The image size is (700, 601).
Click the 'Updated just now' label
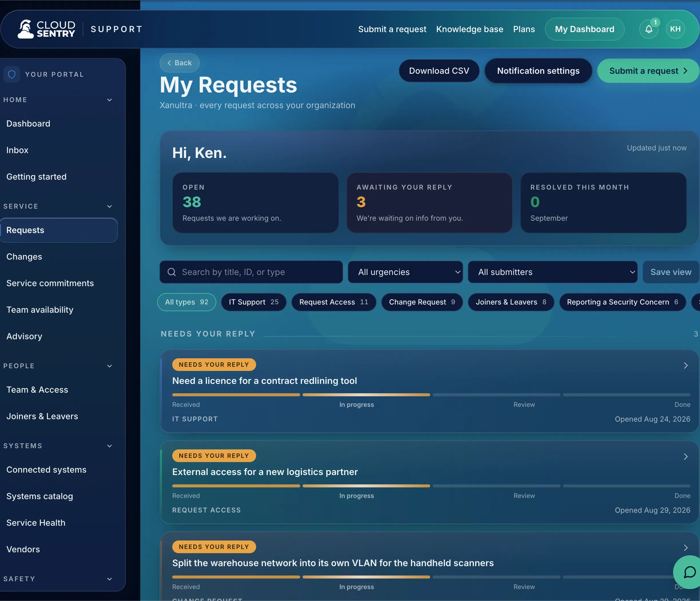click(657, 148)
